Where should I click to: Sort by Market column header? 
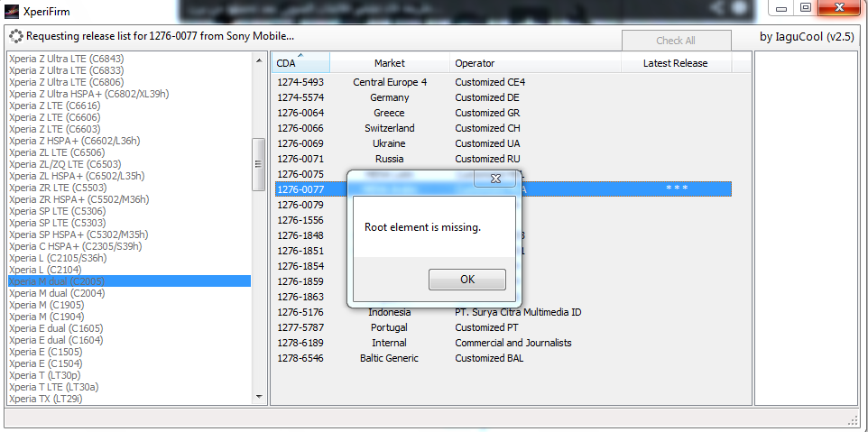coord(390,63)
